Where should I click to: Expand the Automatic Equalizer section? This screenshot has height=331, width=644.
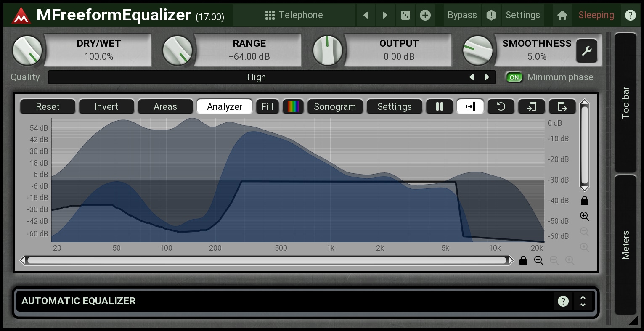(583, 301)
